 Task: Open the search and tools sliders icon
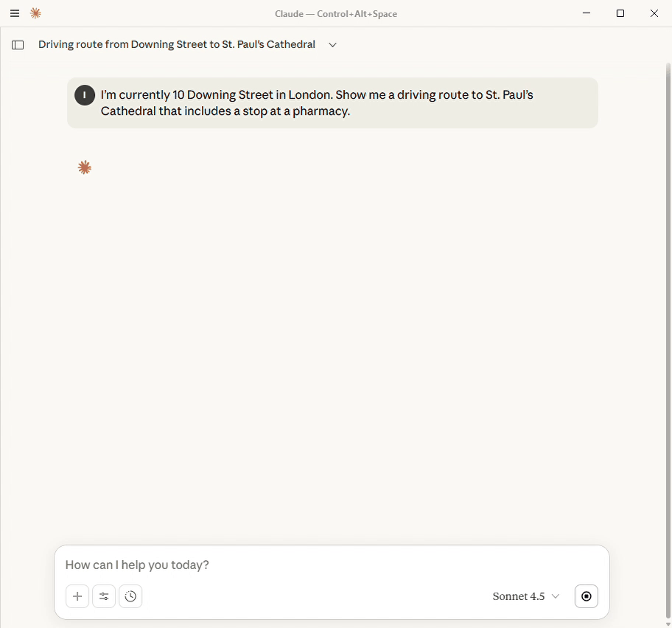(x=104, y=596)
